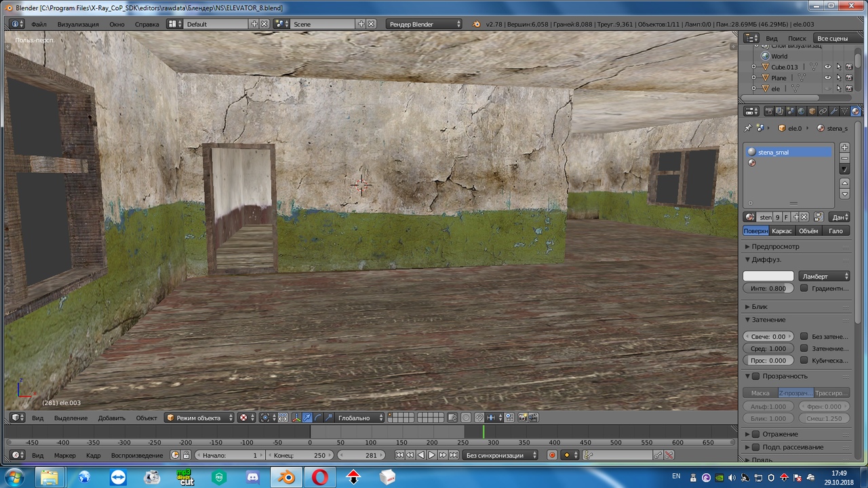The width and height of the screenshot is (868, 488).
Task: Add a new material slot with plus
Action: (844, 147)
